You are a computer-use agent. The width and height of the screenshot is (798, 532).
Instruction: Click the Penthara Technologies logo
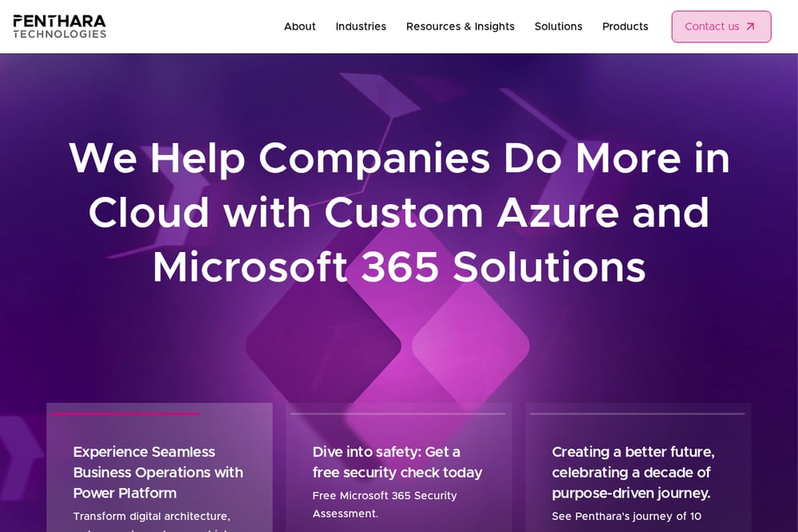click(60, 26)
